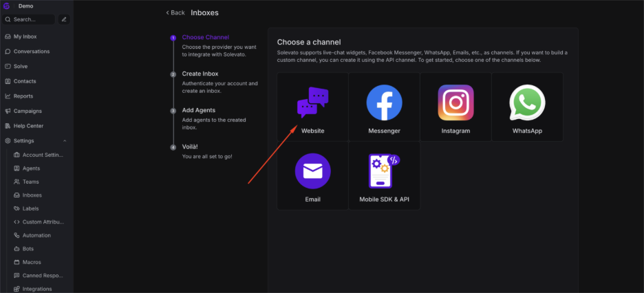Select the Website channel chat bubbles icon
The height and width of the screenshot is (293, 644).
[312, 102]
